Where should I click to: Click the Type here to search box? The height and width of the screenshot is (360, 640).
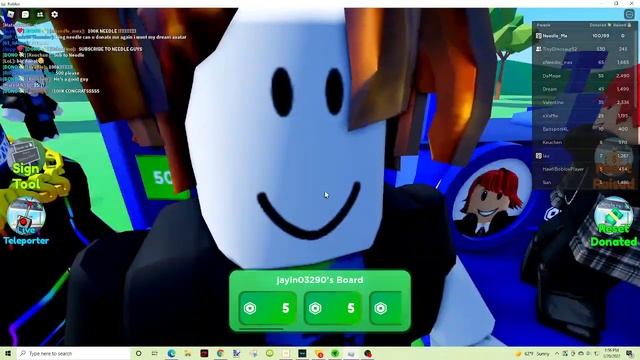(x=73, y=353)
